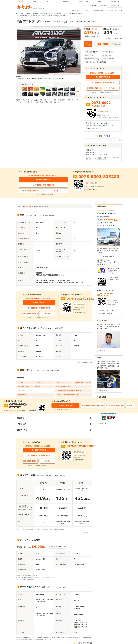Click the RiverSide shop logo in the sidebar
The width and height of the screenshot is (138, 644).
click(x=102, y=271)
